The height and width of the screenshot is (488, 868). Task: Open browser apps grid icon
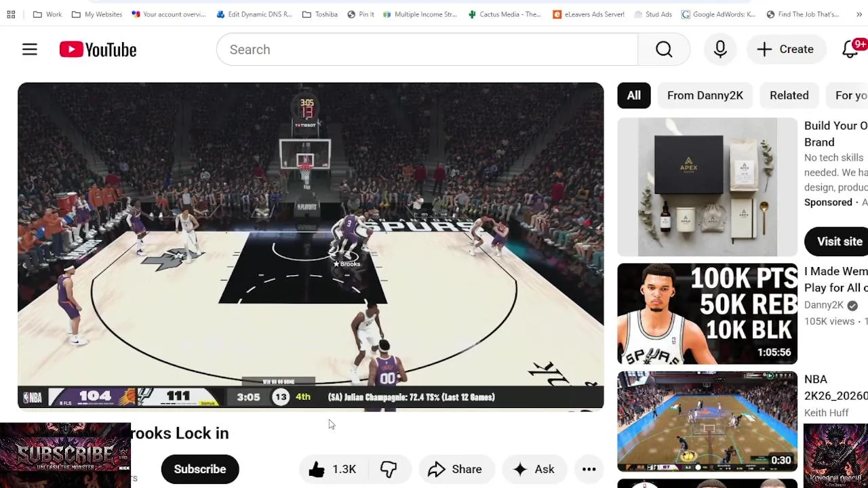[11, 14]
